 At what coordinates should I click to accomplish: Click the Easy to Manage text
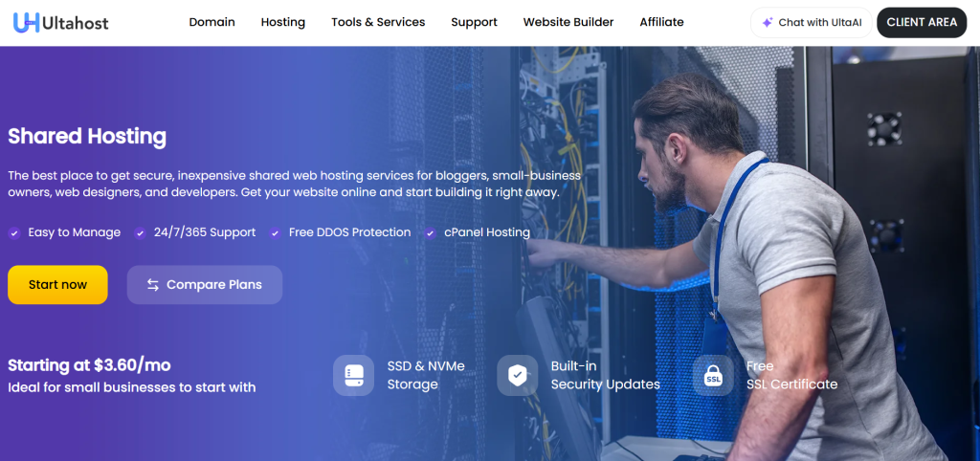tap(75, 232)
